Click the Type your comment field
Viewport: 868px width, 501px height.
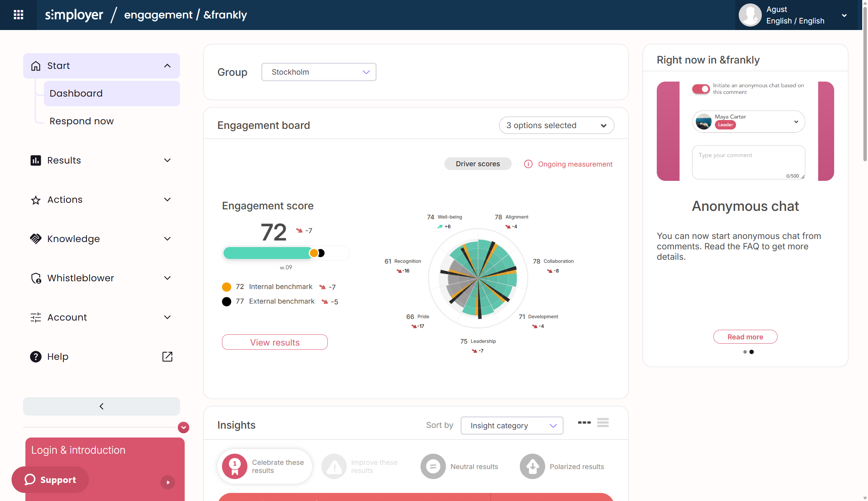[x=748, y=162]
